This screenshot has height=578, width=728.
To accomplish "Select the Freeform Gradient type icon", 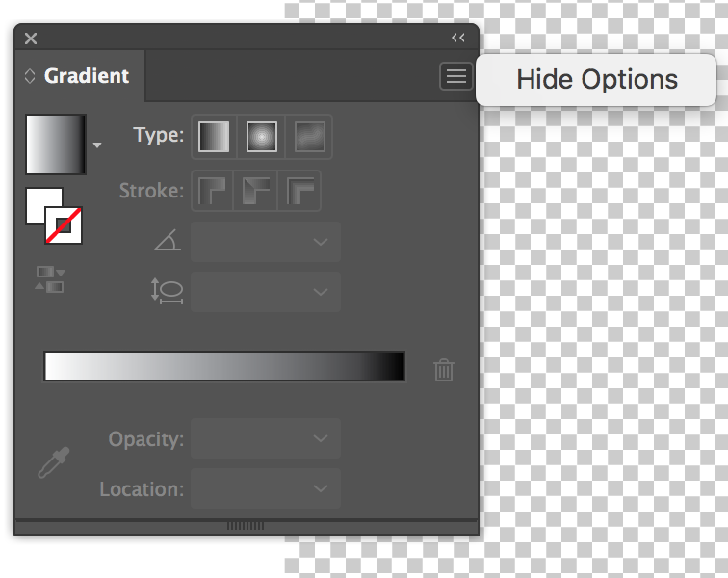I will (x=309, y=137).
